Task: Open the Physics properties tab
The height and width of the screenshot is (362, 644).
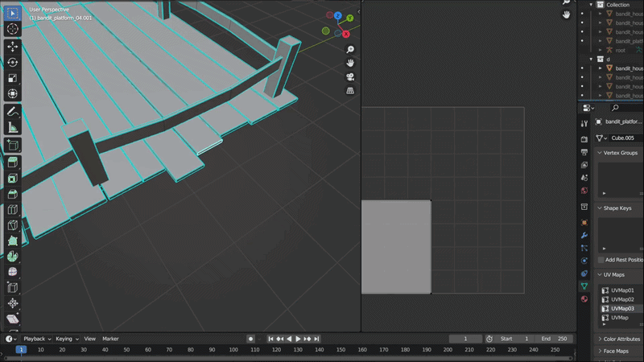Action: (x=584, y=261)
